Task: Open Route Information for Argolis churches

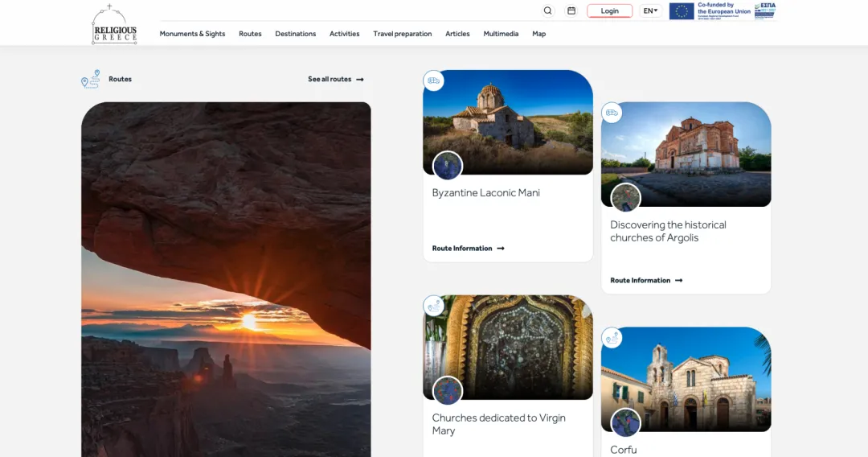Action: pos(645,281)
